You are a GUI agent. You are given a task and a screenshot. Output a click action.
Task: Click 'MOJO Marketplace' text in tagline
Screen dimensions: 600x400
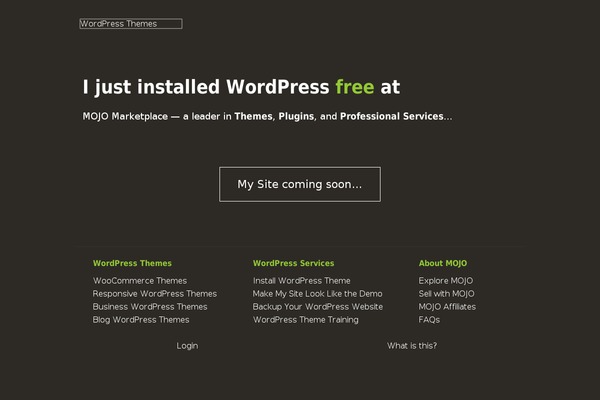125,116
